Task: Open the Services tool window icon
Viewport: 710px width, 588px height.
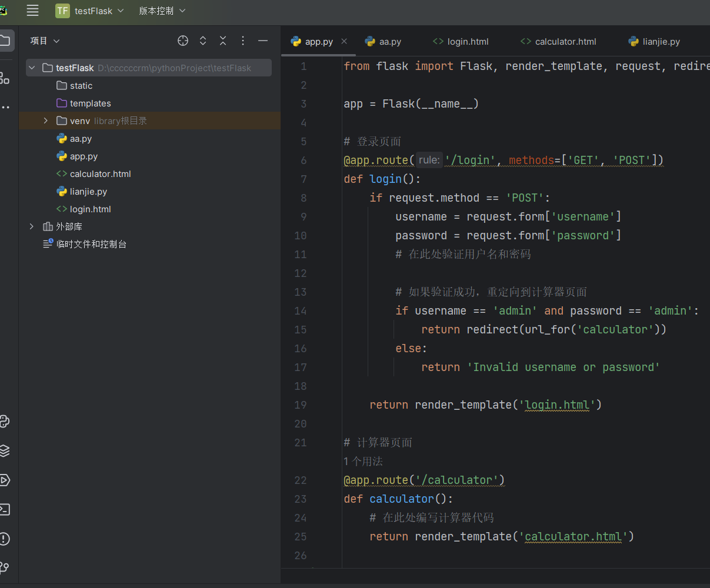Action: coord(5,480)
